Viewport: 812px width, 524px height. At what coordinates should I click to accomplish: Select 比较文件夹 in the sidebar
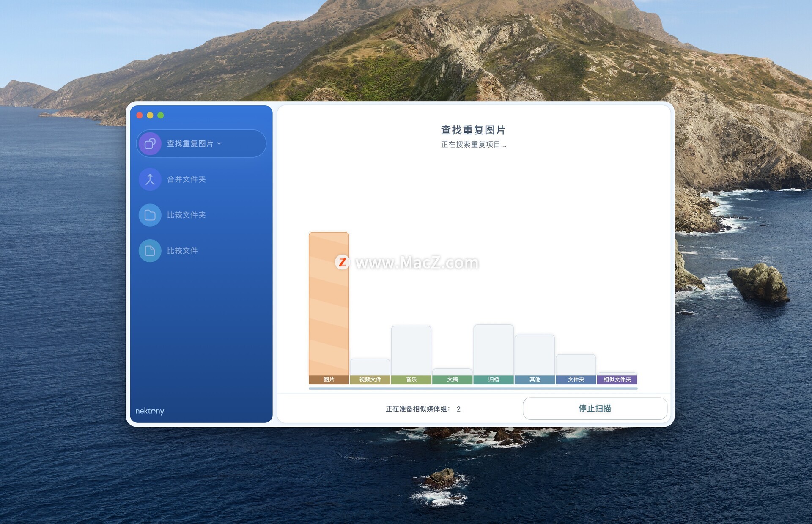tap(186, 215)
